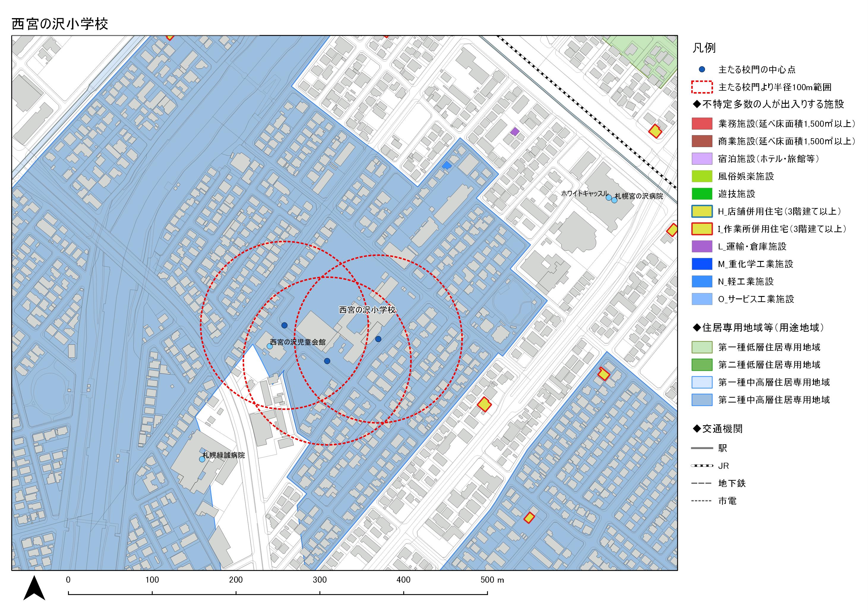Click the JR dotted rail legend symbol
The image size is (868, 614).
click(x=702, y=466)
